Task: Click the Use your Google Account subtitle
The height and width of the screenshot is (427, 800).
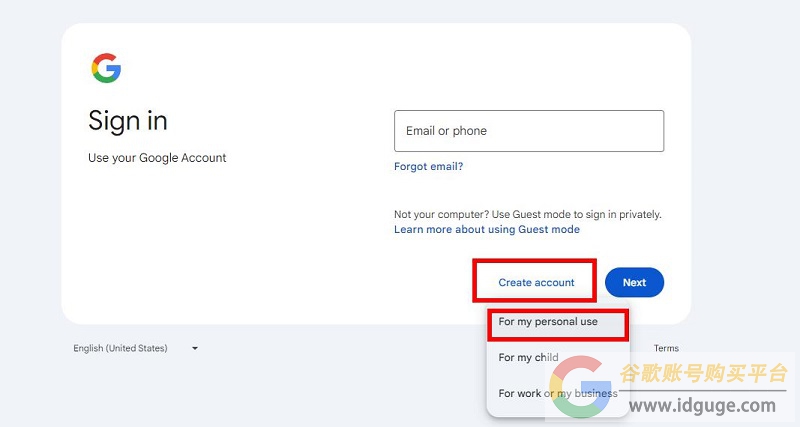Action: click(157, 158)
